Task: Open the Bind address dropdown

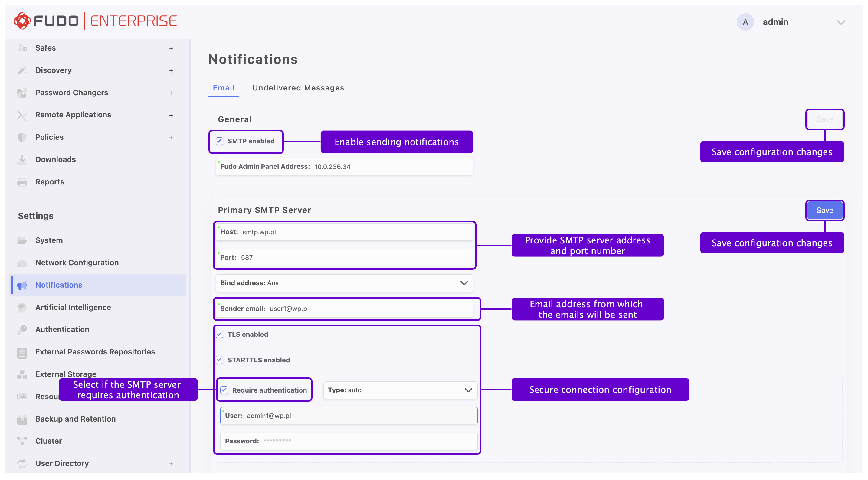Action: pyautogui.click(x=344, y=283)
